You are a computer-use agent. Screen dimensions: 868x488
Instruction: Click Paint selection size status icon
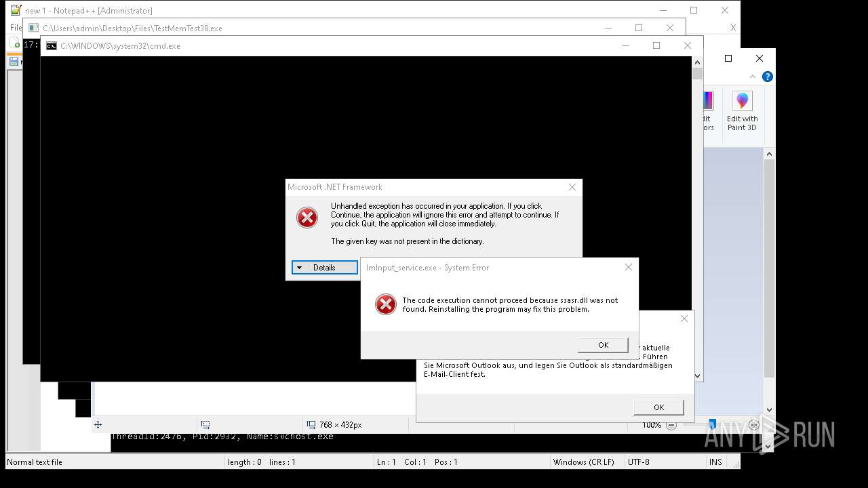pyautogui.click(x=205, y=425)
